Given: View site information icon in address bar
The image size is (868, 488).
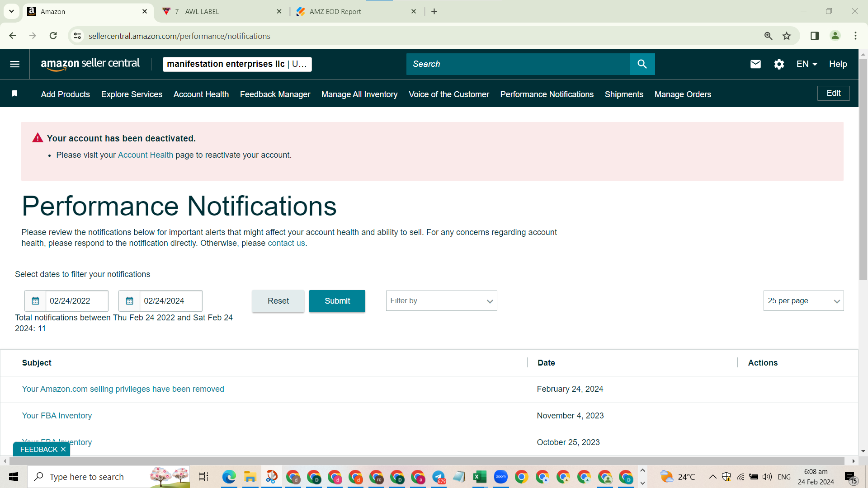Looking at the screenshot, I should 78,36.
